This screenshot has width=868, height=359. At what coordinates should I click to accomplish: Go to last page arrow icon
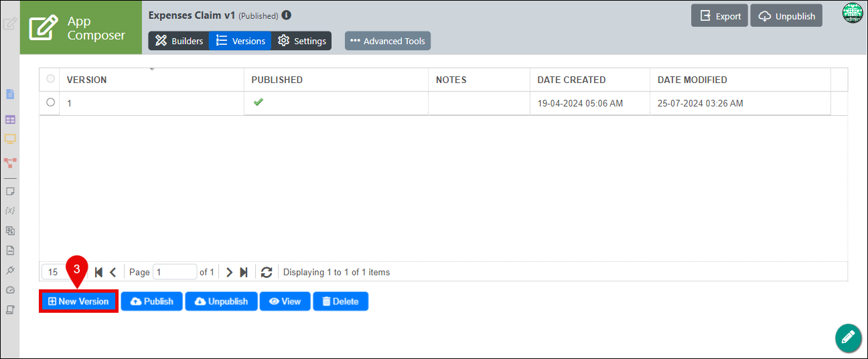coord(244,272)
